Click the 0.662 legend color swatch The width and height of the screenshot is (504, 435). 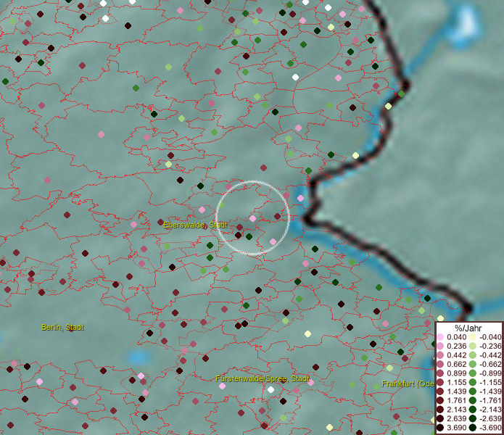440,365
